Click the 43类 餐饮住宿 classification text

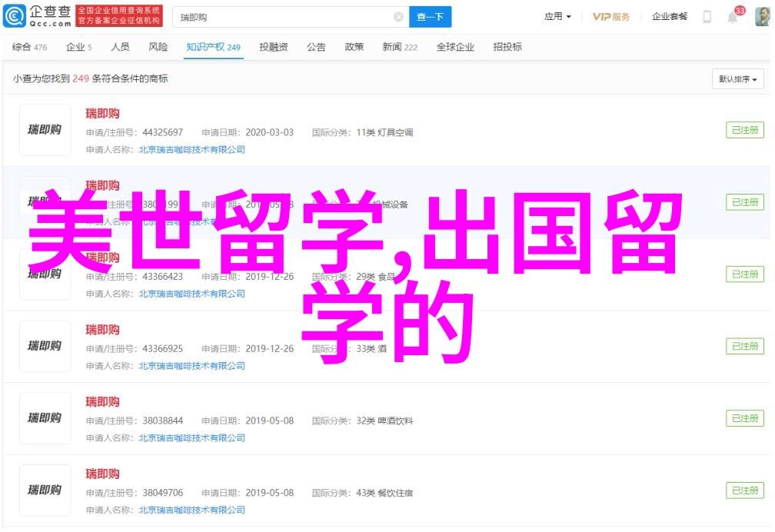click(384, 493)
